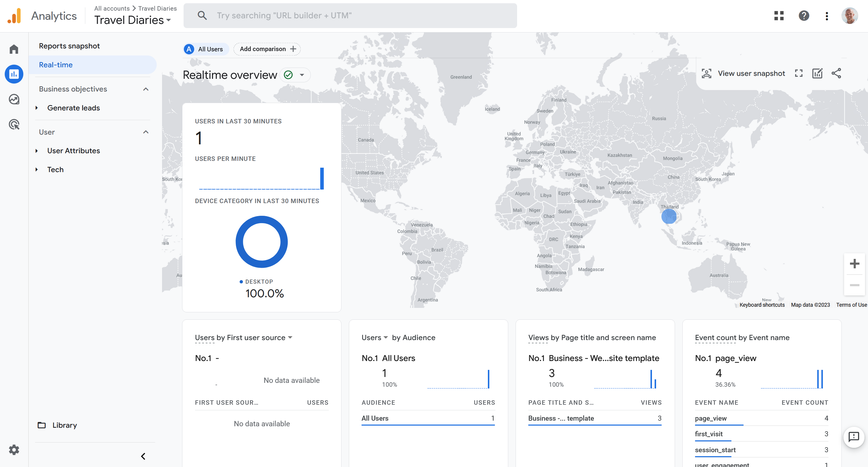Open the Google apps grid icon
The height and width of the screenshot is (467, 868).
point(779,16)
